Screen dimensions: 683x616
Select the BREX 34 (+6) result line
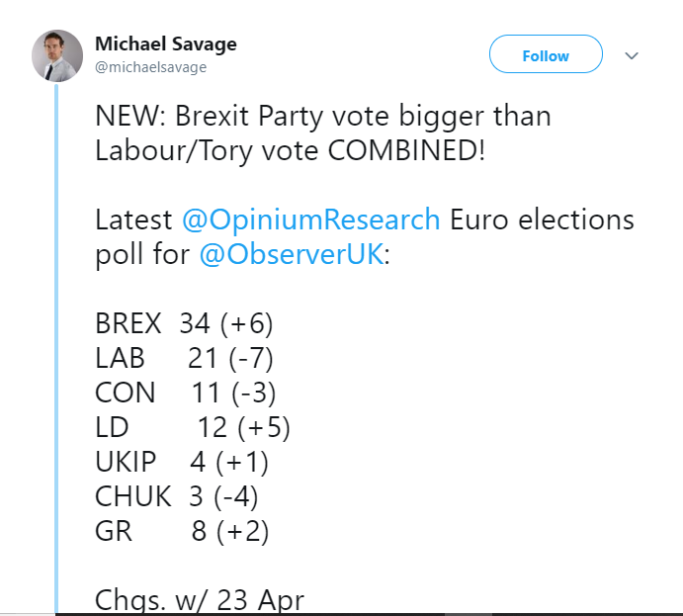point(184,323)
